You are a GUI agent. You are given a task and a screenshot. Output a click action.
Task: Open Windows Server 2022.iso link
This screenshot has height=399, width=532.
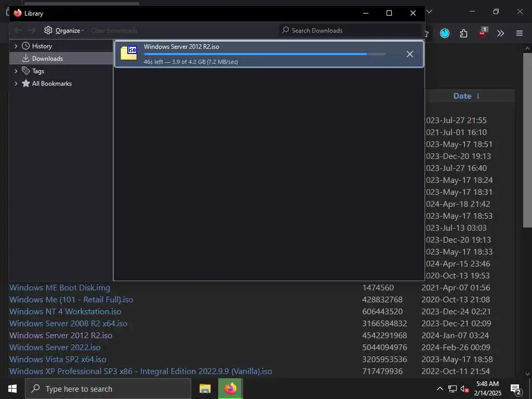point(55,348)
